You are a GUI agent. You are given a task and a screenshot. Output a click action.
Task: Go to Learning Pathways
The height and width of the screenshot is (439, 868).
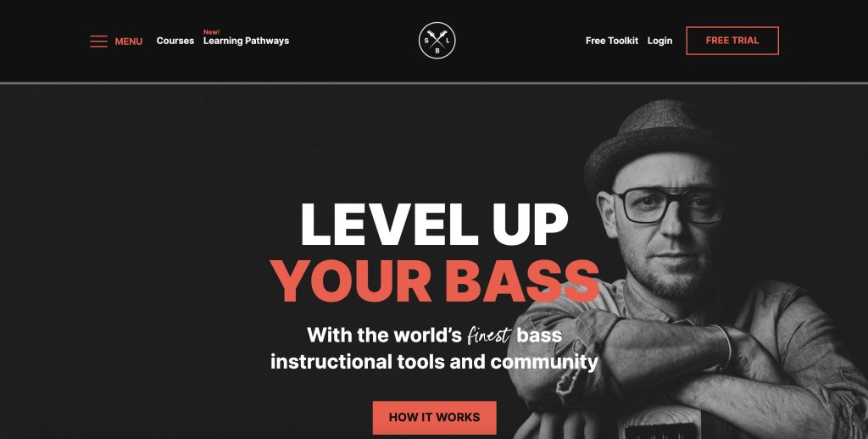coord(247,41)
